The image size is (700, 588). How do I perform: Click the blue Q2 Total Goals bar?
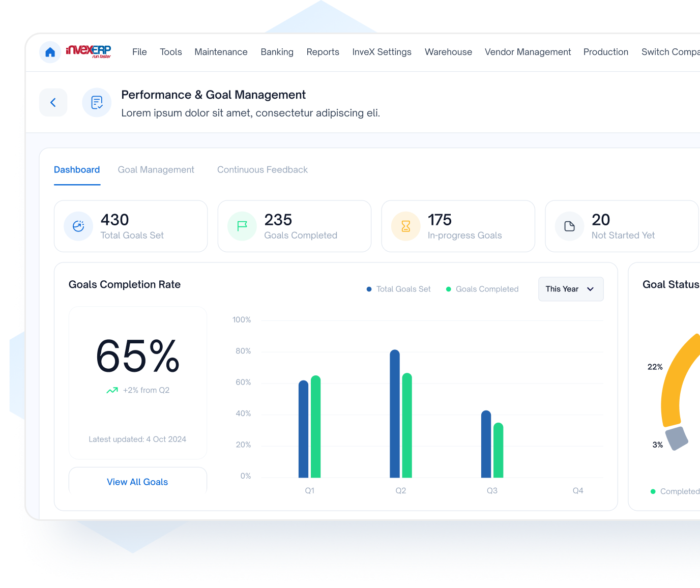[395, 415]
